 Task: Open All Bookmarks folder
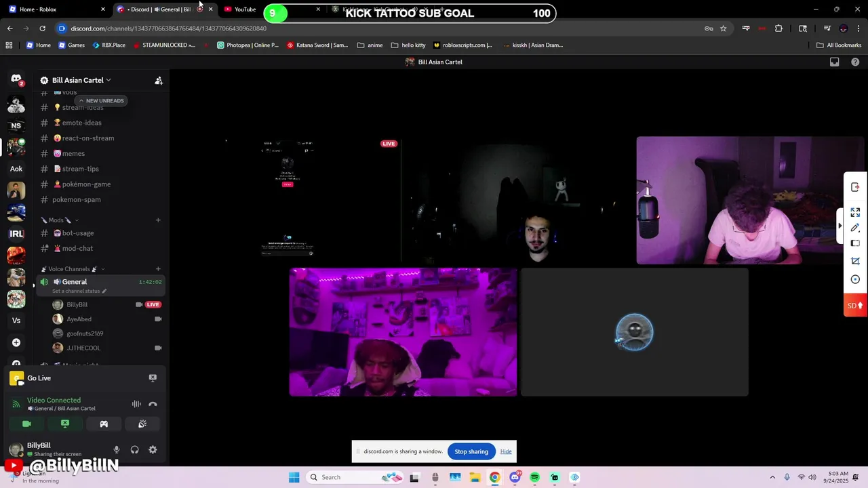[x=839, y=45]
